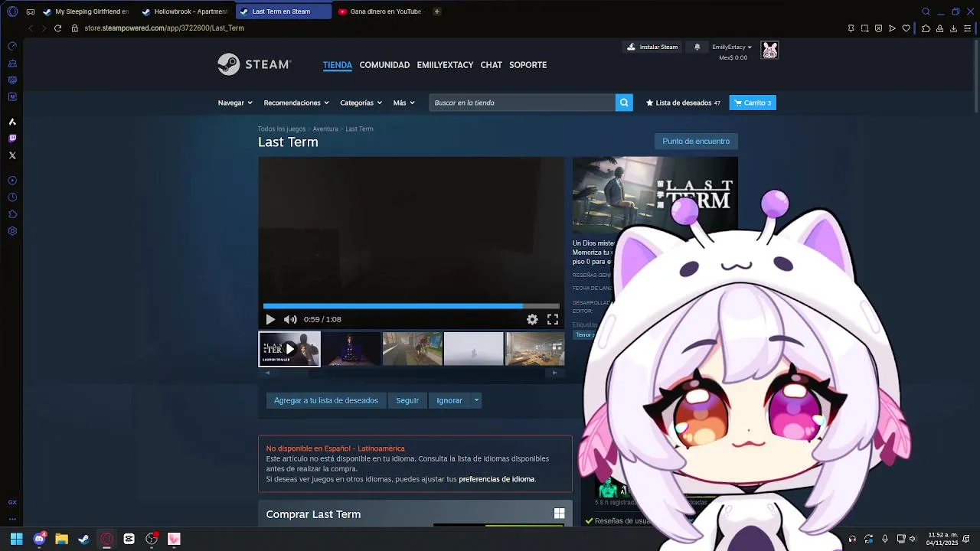Open CHAT menu item

491,65
